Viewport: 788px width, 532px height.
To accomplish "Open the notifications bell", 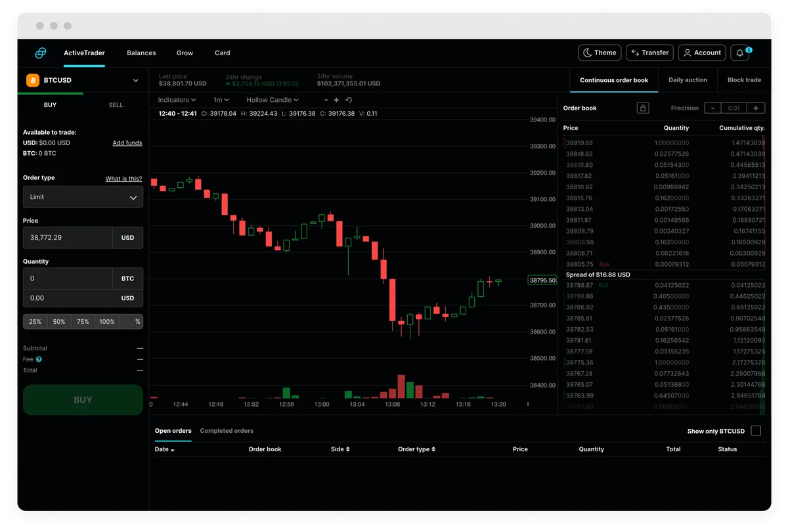I will coord(740,53).
